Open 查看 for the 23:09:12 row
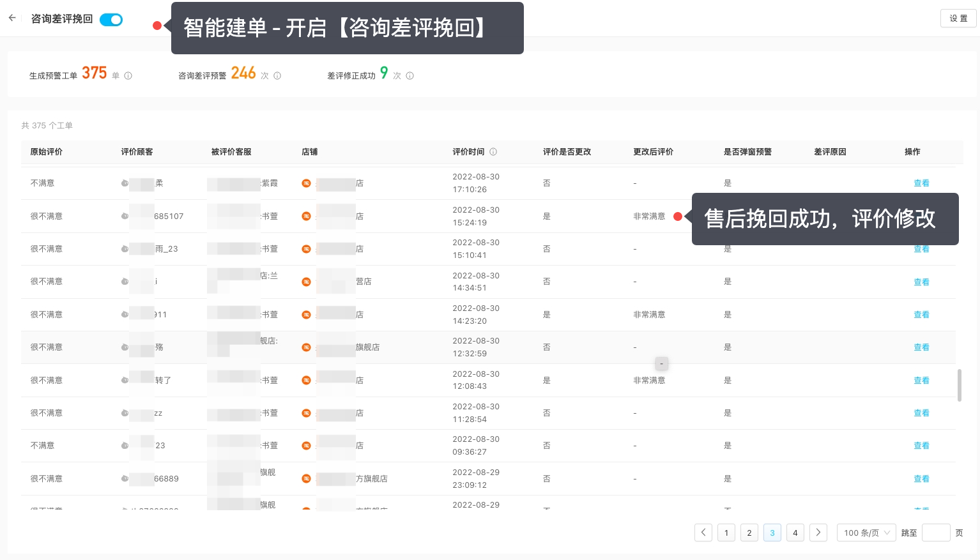This screenshot has width=980, height=560. [x=921, y=479]
